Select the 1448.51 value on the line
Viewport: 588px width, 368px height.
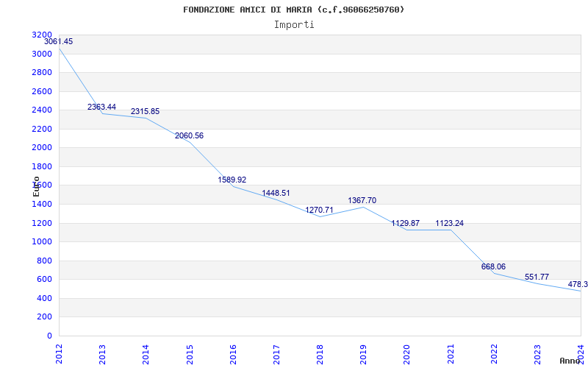click(x=276, y=193)
